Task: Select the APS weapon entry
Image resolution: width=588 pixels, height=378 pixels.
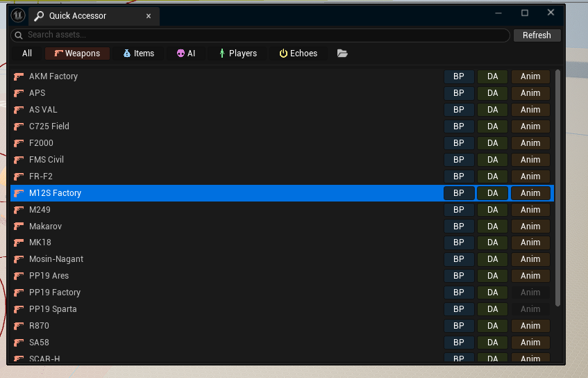Action: 37,92
